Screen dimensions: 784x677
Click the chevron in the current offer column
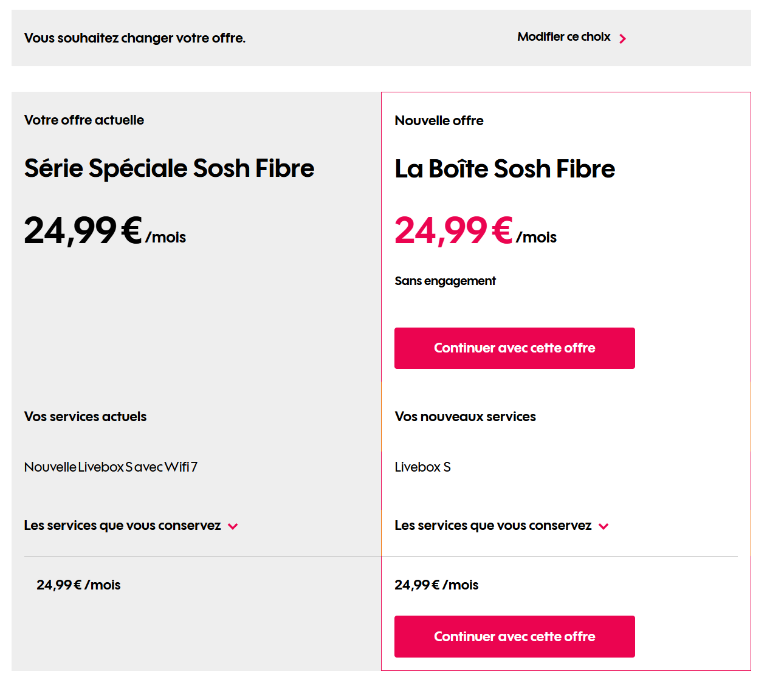coord(233,526)
